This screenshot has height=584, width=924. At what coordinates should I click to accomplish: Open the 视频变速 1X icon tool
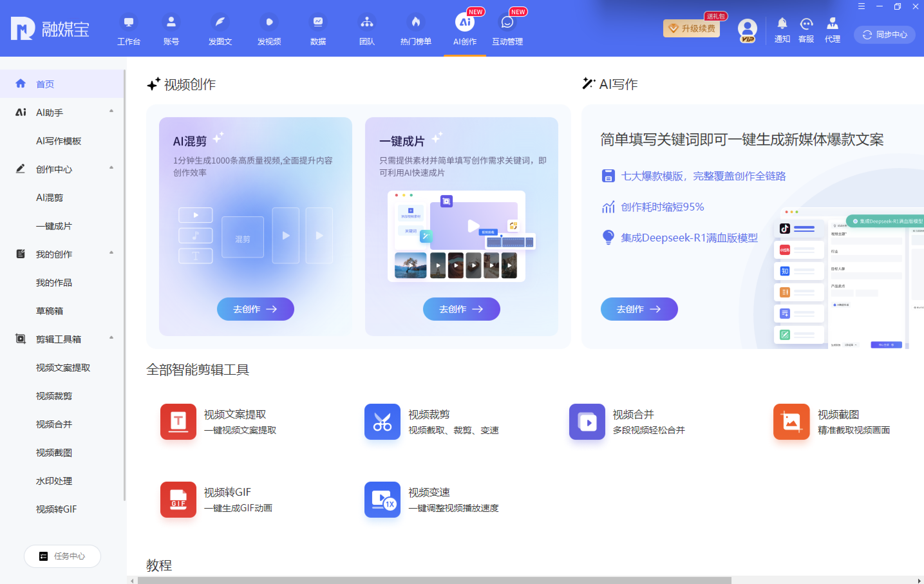(382, 499)
